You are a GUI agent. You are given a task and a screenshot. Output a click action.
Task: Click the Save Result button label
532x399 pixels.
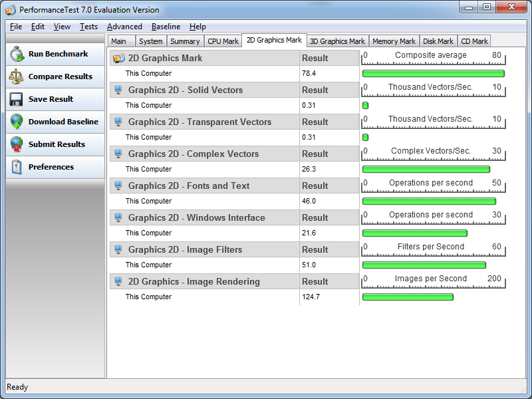[51, 99]
